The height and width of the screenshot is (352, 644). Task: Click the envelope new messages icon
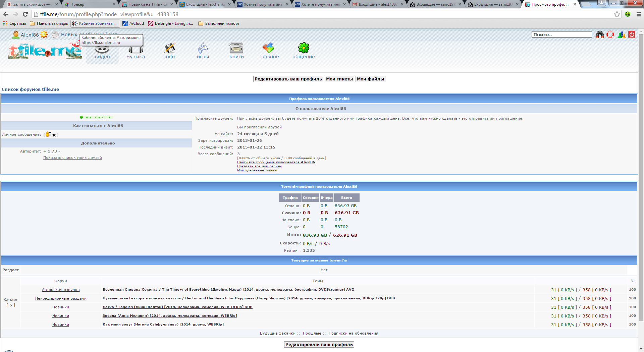(55, 35)
